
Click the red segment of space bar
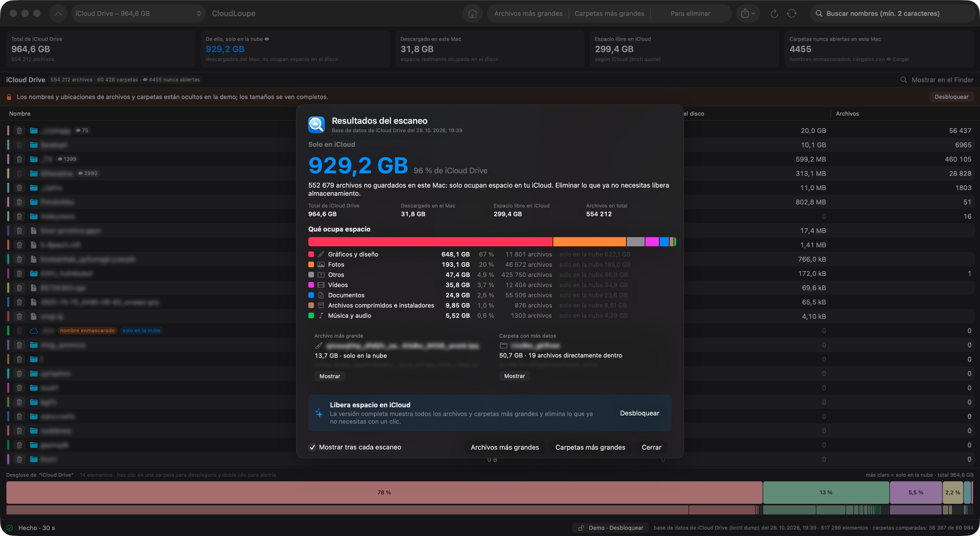point(430,242)
